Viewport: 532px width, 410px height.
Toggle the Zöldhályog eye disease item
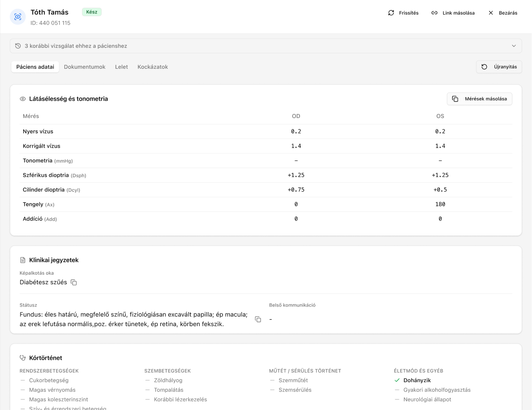pos(168,380)
